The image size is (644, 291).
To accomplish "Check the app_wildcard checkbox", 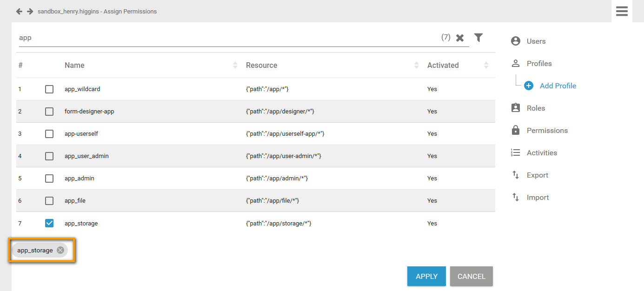I will coord(49,89).
